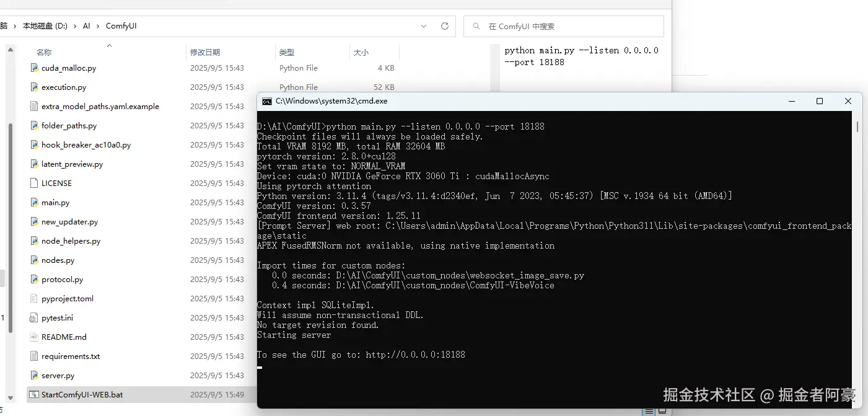This screenshot has width=868, height=416.
Task: Select the protocol.py file icon
Action: pyautogui.click(x=35, y=279)
